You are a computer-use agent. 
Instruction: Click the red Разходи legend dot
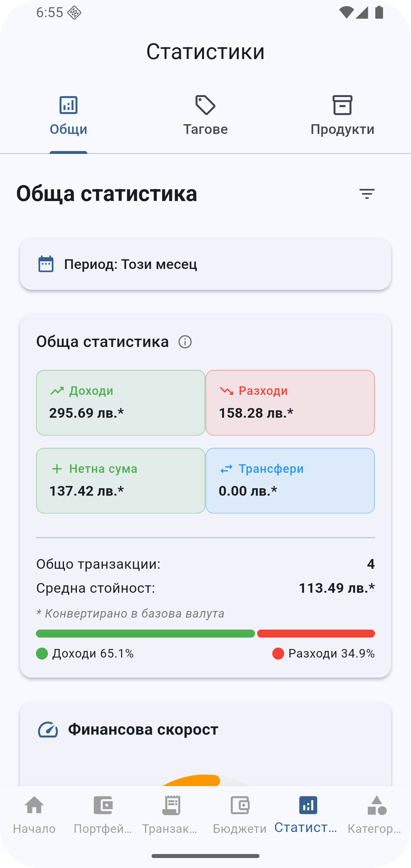pyautogui.click(x=278, y=654)
